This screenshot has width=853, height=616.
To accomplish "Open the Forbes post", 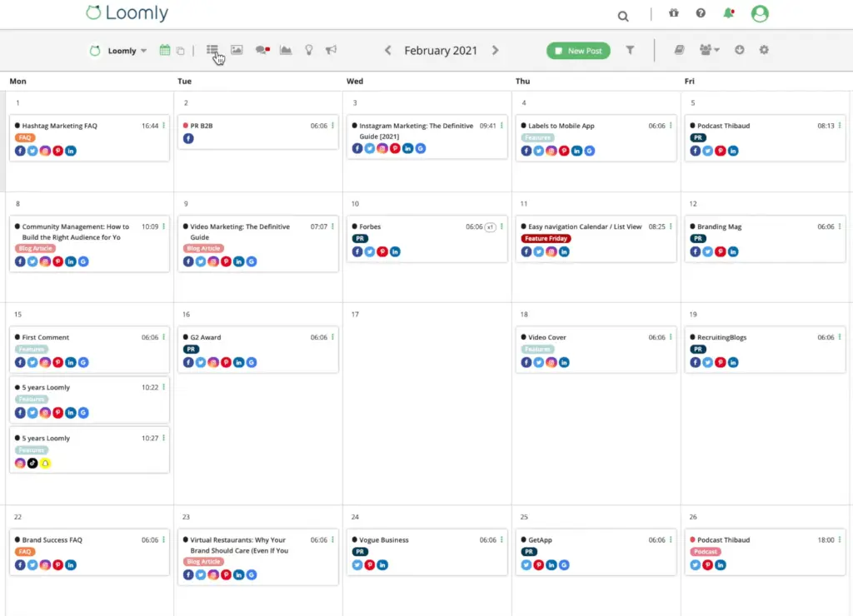I will tap(370, 226).
